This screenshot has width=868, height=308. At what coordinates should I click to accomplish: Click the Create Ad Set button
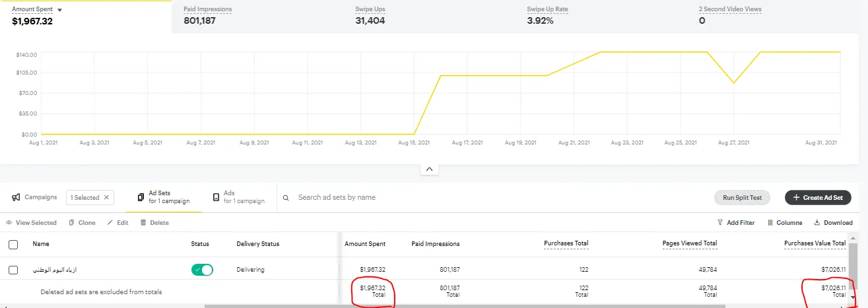click(x=818, y=197)
